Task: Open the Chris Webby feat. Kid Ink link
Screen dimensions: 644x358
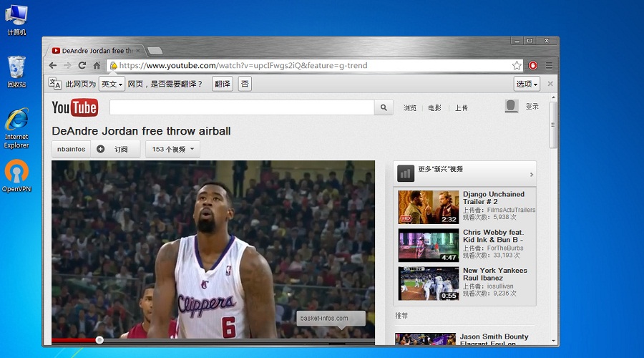Action: click(493, 236)
